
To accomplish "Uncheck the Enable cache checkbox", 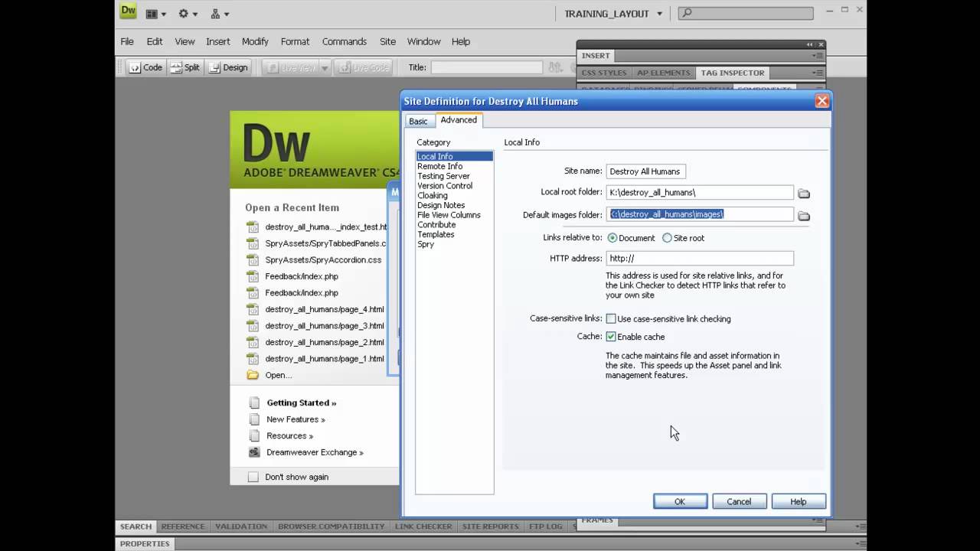I will pyautogui.click(x=611, y=337).
